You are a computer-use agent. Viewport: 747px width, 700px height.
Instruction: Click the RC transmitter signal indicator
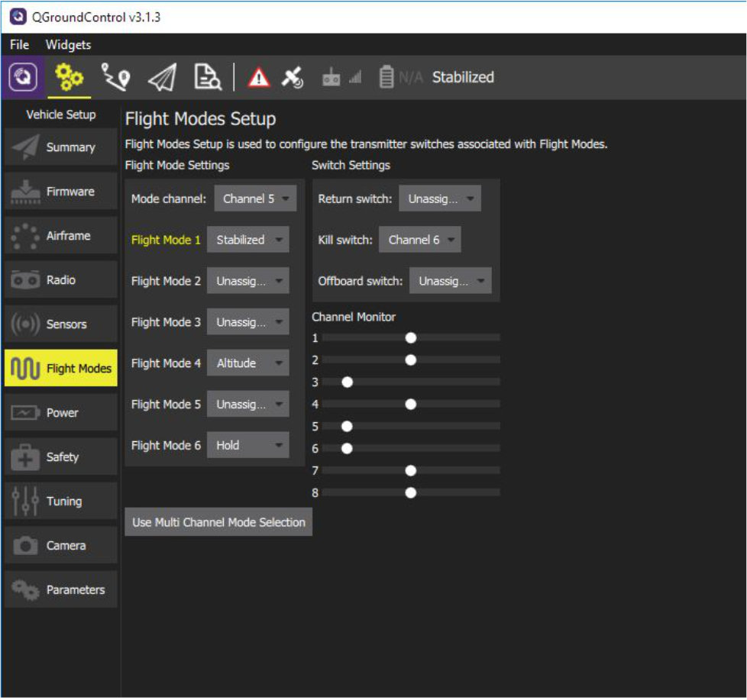click(341, 77)
